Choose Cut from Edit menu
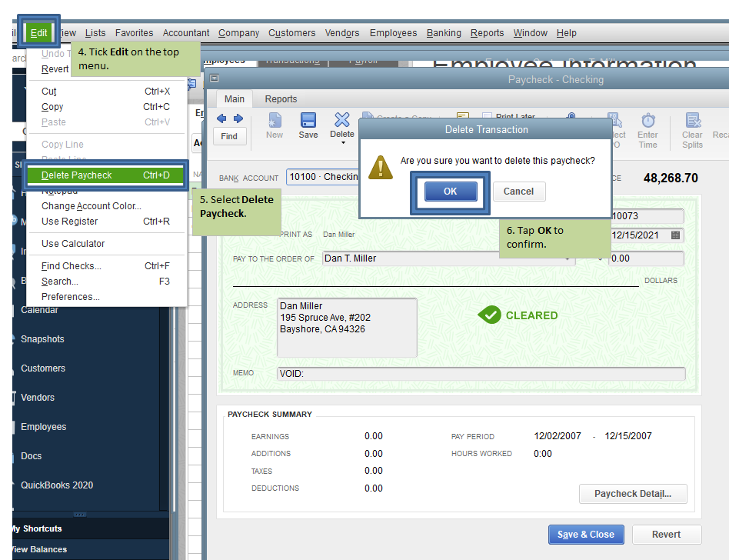 105,92
